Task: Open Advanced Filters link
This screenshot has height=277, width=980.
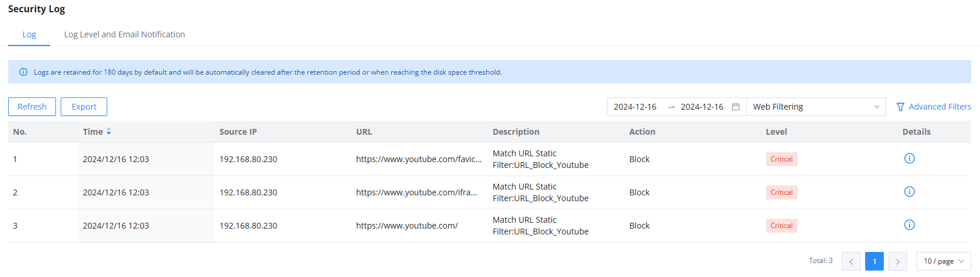Action: (940, 107)
